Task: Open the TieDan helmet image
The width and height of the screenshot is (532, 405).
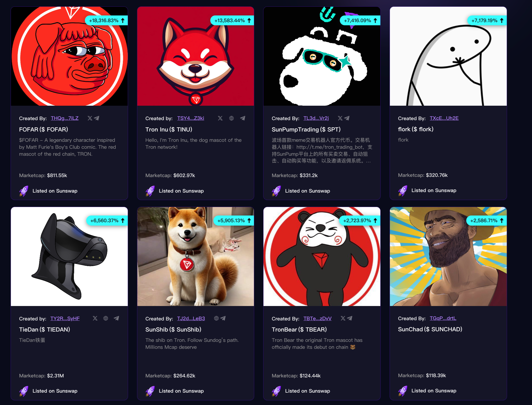Action: 69,257
